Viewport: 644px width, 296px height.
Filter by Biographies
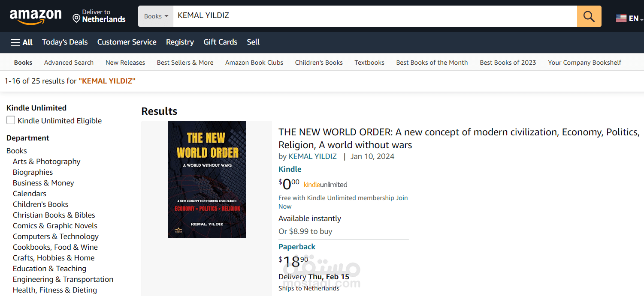33,172
